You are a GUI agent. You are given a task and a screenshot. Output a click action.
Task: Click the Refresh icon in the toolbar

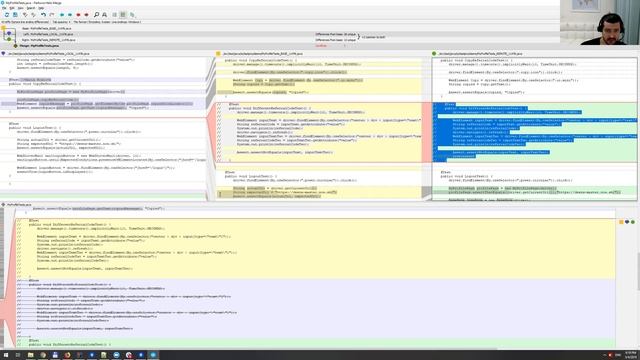(7, 15)
